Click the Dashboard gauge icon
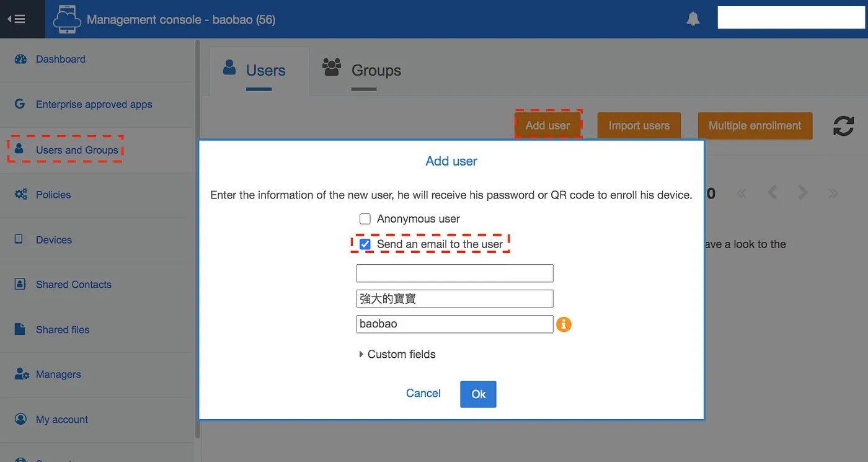The height and width of the screenshot is (462, 868). tap(20, 60)
